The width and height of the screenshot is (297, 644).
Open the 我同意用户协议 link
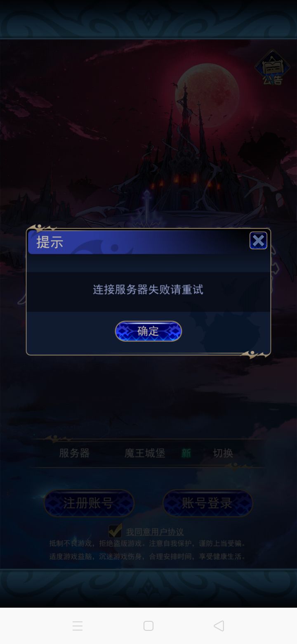click(155, 532)
